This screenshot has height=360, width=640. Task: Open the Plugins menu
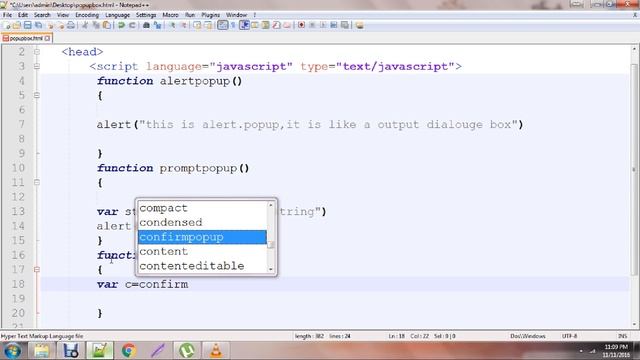click(210, 15)
